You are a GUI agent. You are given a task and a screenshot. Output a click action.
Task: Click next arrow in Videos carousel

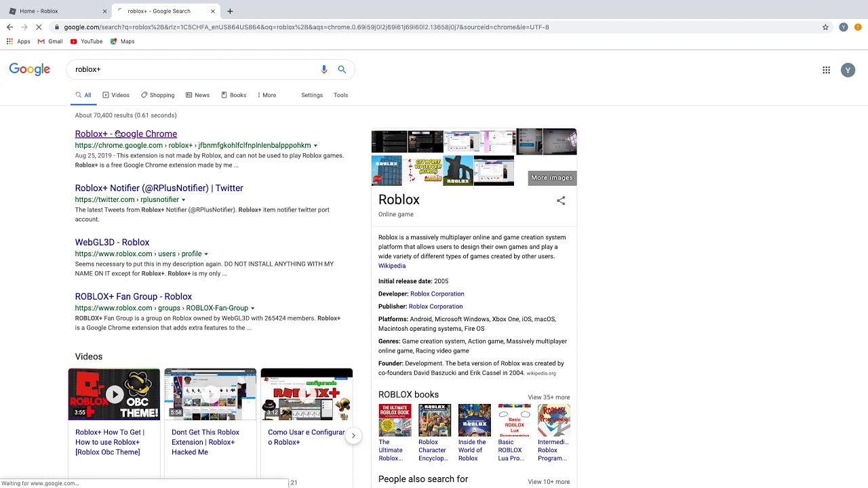click(353, 435)
